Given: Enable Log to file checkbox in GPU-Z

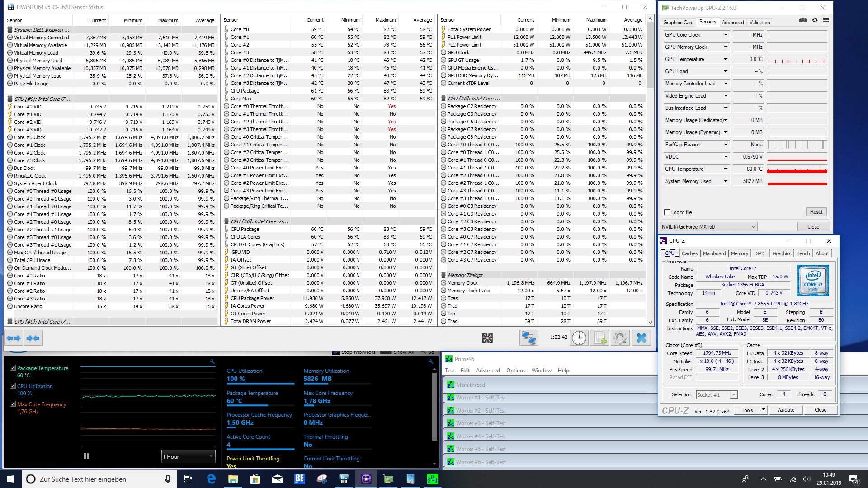Looking at the screenshot, I should 667,212.
